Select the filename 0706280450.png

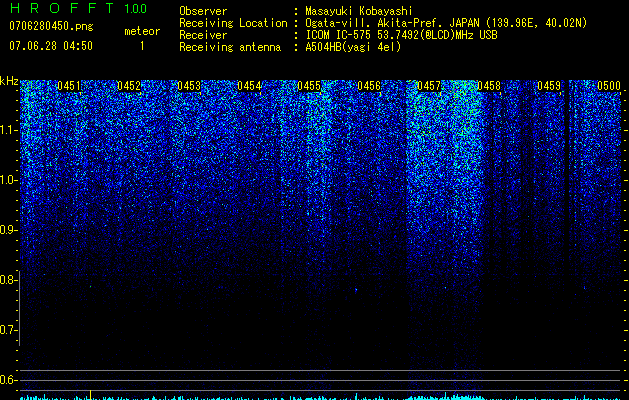pos(51,26)
